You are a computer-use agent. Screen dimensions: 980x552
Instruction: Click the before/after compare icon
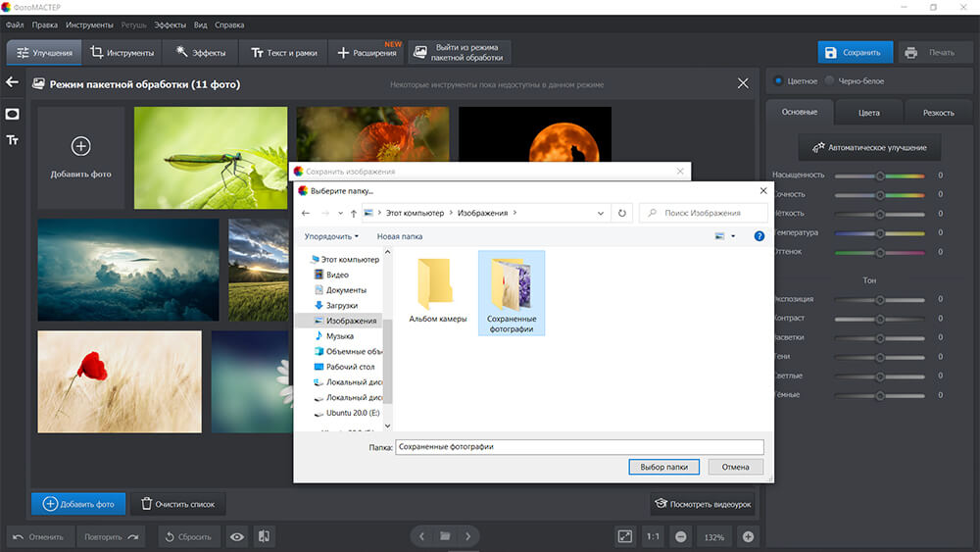point(264,536)
